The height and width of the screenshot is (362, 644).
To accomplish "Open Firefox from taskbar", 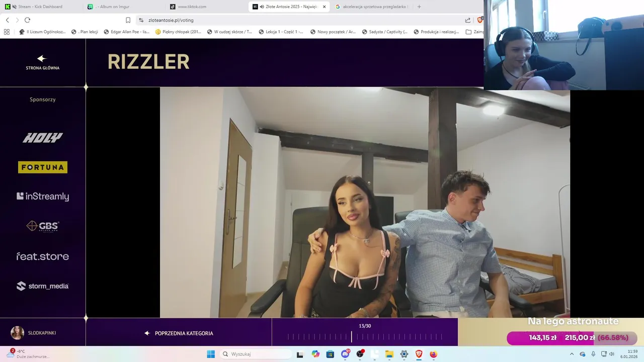I will pyautogui.click(x=434, y=354).
